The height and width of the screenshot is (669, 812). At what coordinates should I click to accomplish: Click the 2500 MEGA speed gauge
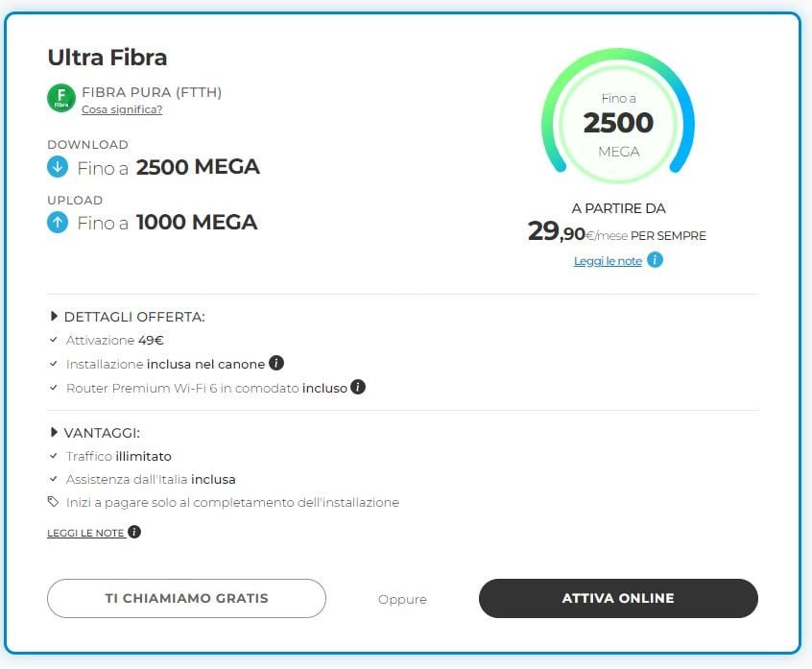pyautogui.click(x=618, y=116)
